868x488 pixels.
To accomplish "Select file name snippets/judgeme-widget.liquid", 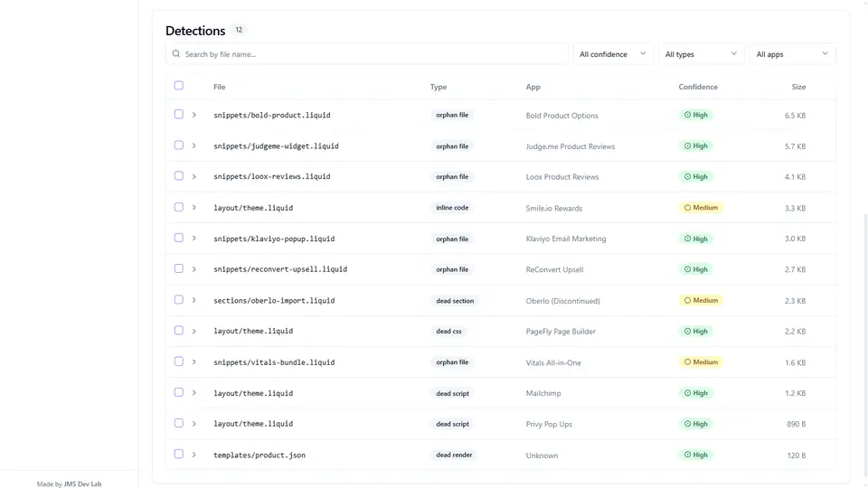I will click(276, 146).
